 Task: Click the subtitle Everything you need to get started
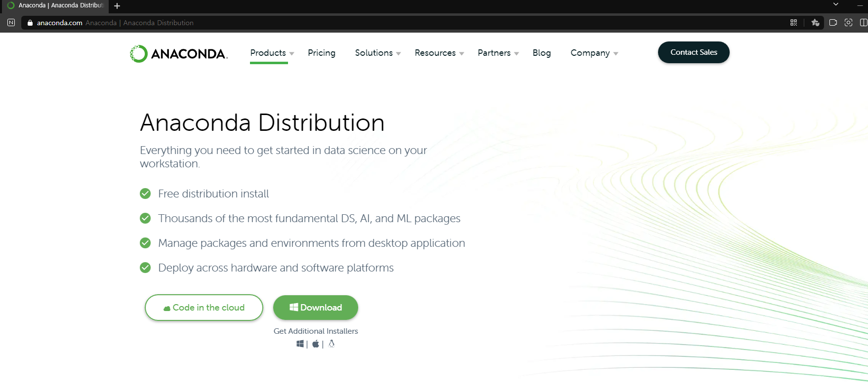tap(284, 156)
